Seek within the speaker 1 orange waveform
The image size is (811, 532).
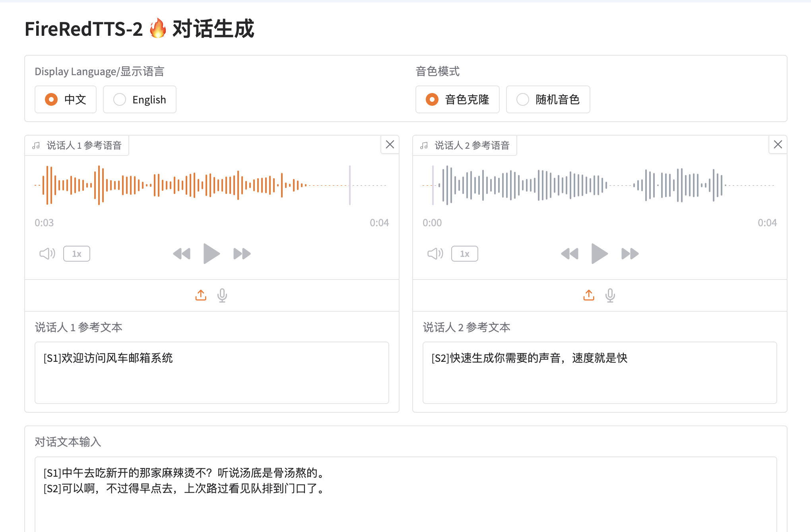tap(211, 185)
